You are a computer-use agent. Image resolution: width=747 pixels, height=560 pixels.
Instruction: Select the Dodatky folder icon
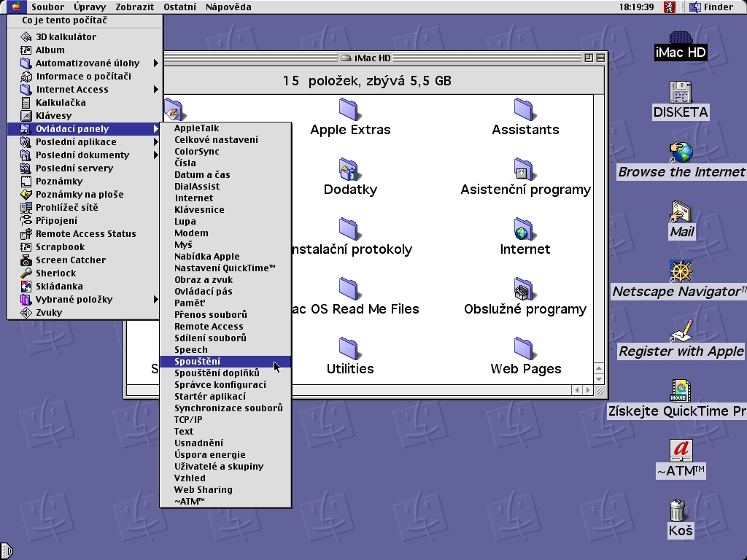tap(349, 169)
